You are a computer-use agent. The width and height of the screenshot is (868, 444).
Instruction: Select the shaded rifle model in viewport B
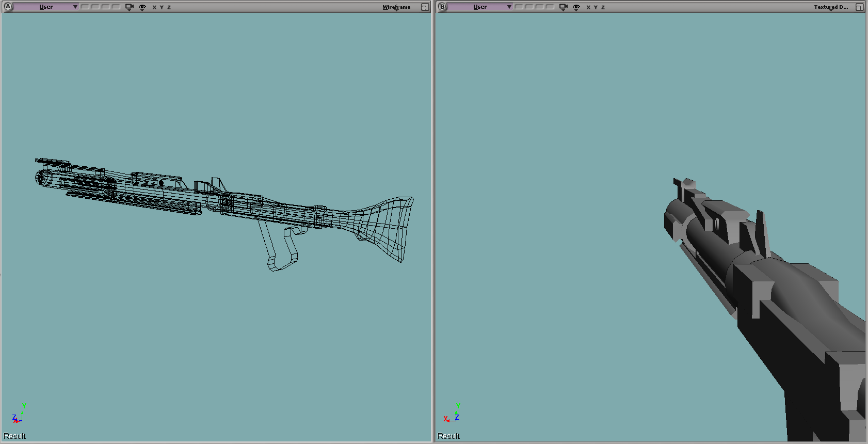point(765,310)
